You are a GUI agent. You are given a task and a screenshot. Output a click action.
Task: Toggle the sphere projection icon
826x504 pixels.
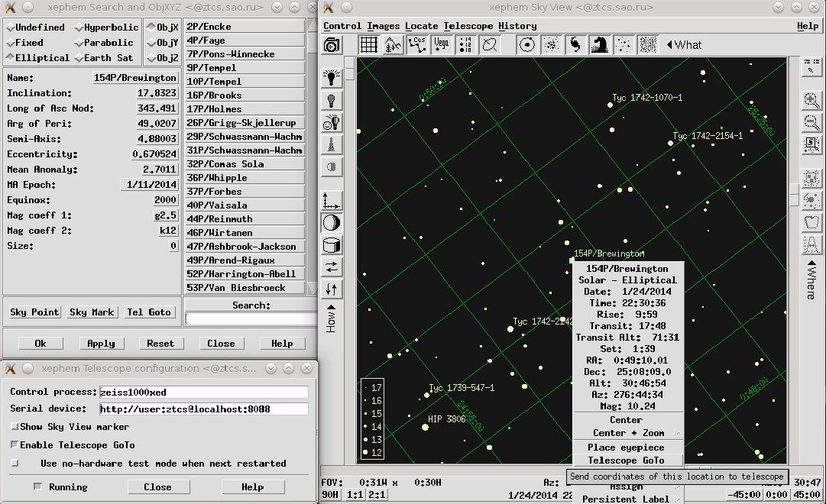[x=332, y=223]
